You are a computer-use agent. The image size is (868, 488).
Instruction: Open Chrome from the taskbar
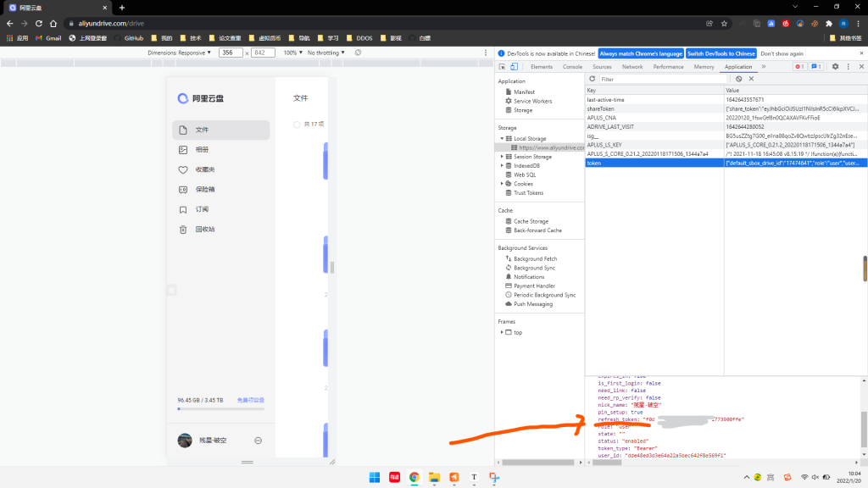pos(414,477)
